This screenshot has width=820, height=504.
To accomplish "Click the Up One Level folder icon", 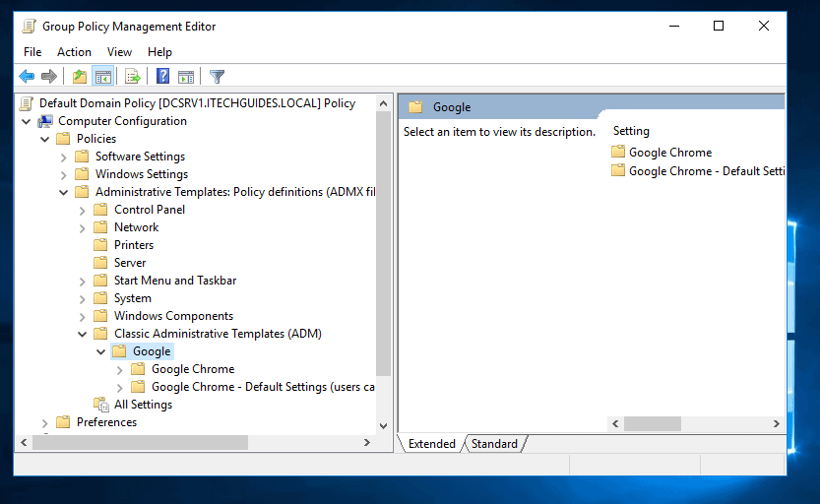I will tap(80, 77).
